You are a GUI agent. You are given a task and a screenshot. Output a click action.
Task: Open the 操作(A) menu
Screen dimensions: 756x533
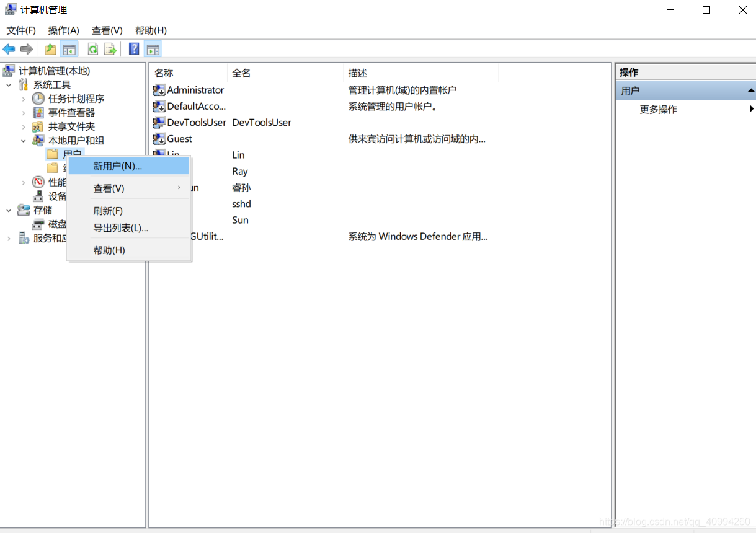pos(64,30)
